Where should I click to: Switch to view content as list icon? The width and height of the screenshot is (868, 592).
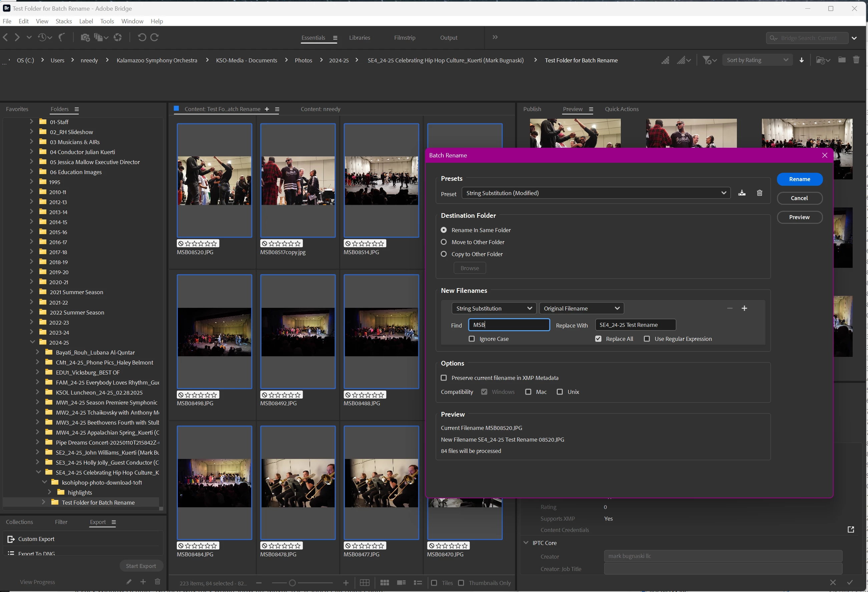click(418, 583)
